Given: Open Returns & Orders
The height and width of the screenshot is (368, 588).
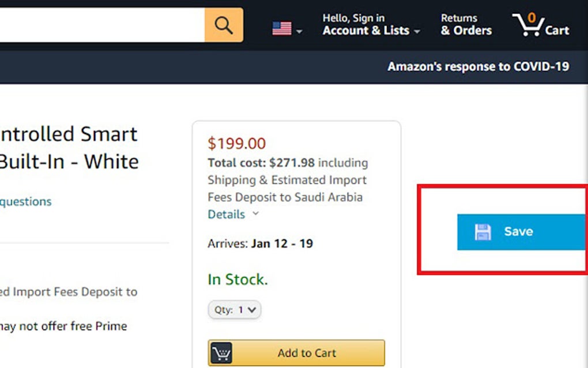Looking at the screenshot, I should tap(466, 25).
